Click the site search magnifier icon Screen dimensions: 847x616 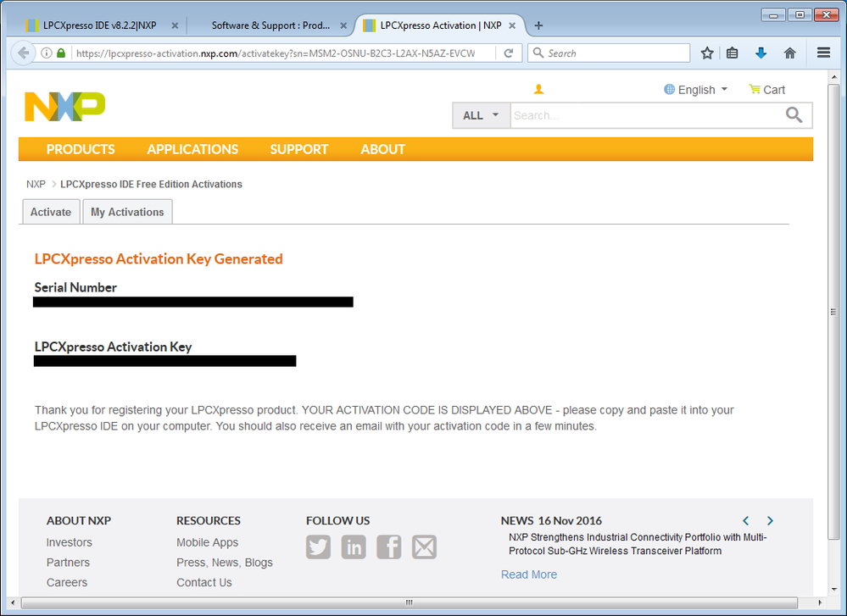pyautogui.click(x=794, y=115)
